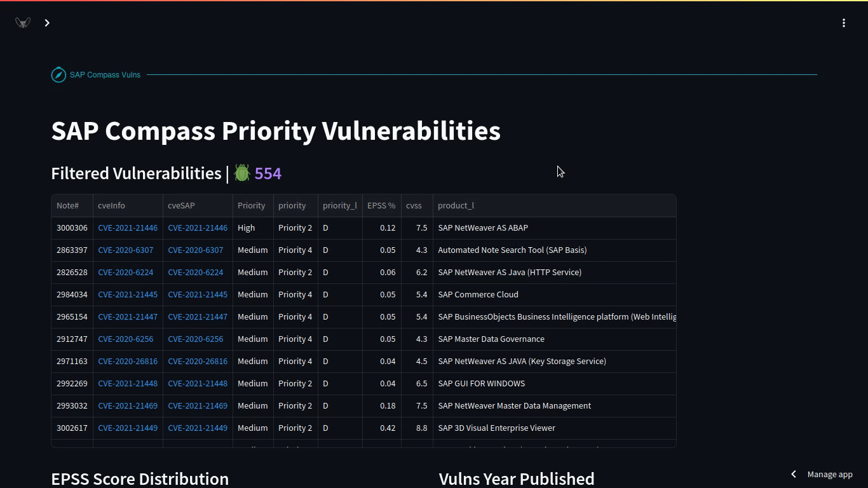Click the compass icon beside SAP Compass Vulns
Screen dimensions: 868x488
pyautogui.click(x=58, y=75)
